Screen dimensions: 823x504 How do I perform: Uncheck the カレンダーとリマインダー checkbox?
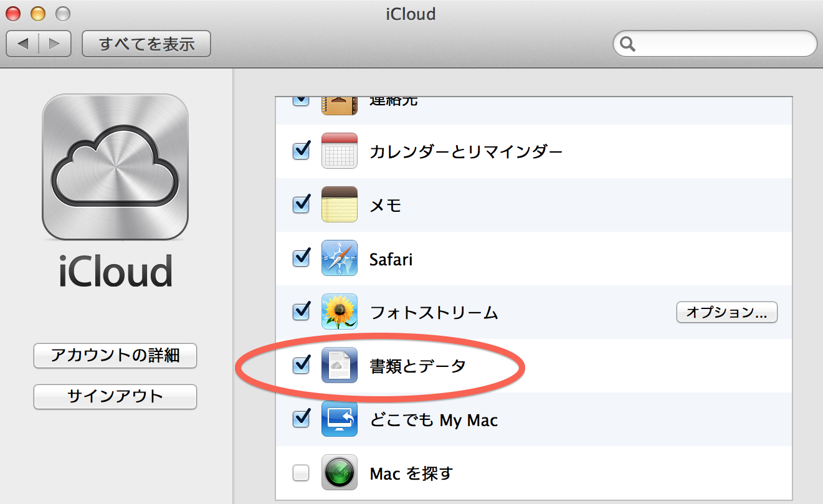click(x=302, y=150)
